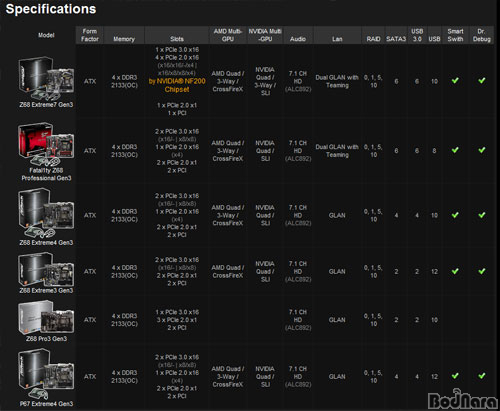Click Dr. Debug checkmark for Fatal1ty Z68 Professional
This screenshot has width=500, height=411.
482,150
